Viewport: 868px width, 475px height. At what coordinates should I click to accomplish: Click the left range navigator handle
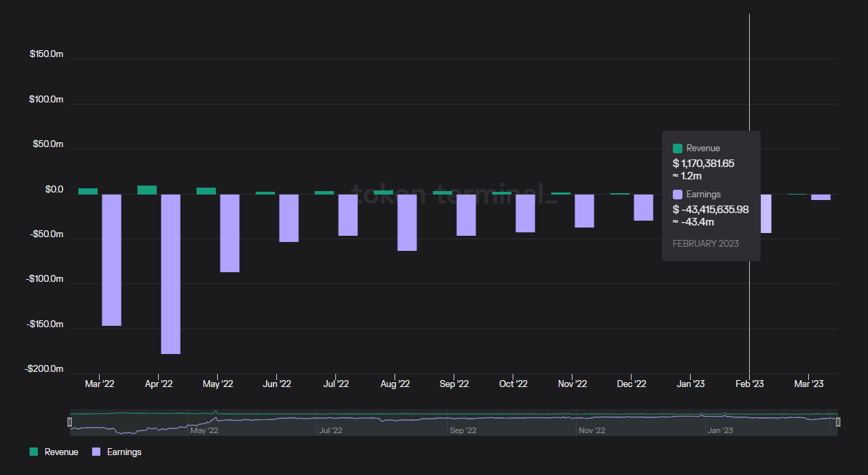[70, 422]
